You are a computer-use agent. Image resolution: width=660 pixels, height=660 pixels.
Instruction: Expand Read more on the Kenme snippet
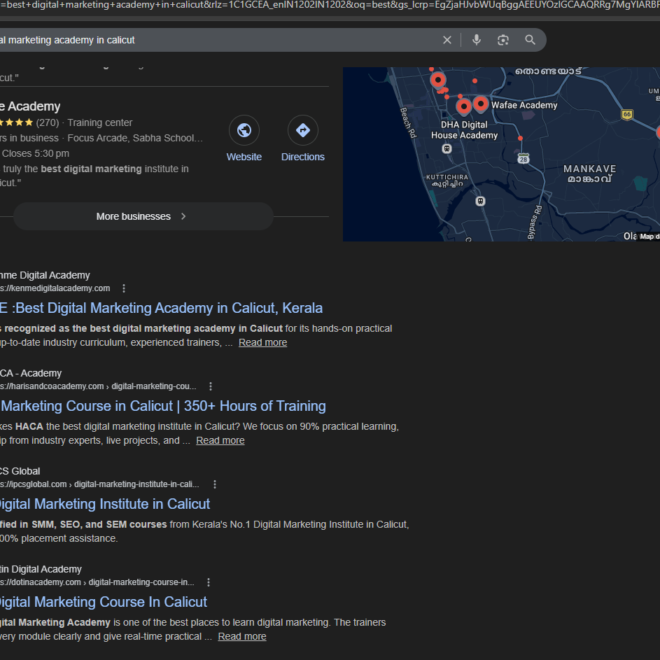tap(262, 343)
